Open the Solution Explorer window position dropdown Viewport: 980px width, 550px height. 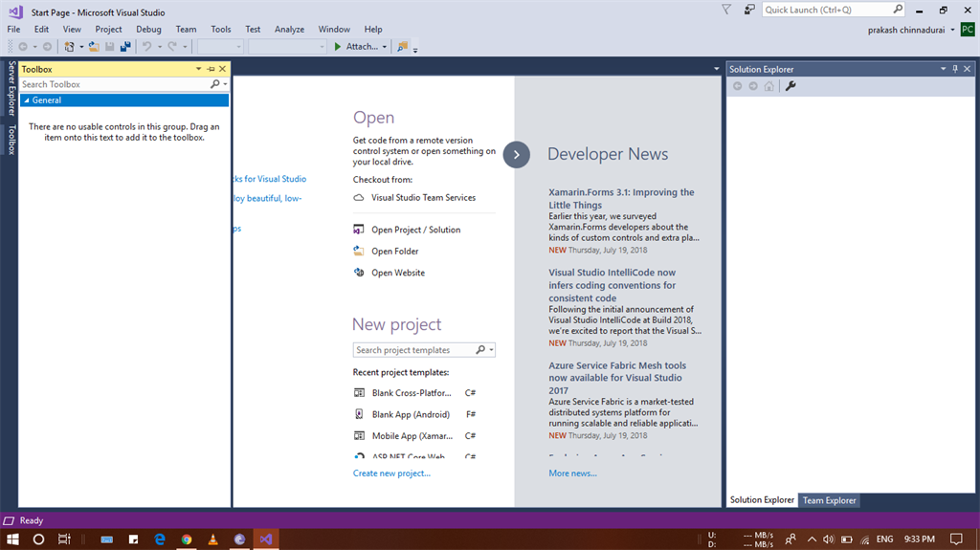pyautogui.click(x=943, y=69)
